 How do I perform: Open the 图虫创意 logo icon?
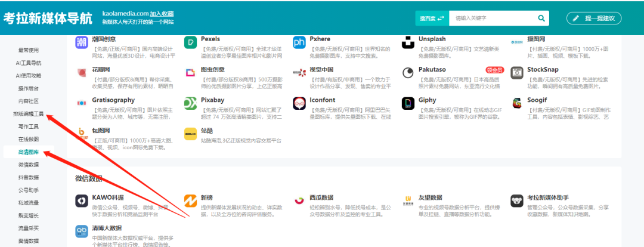point(191,73)
